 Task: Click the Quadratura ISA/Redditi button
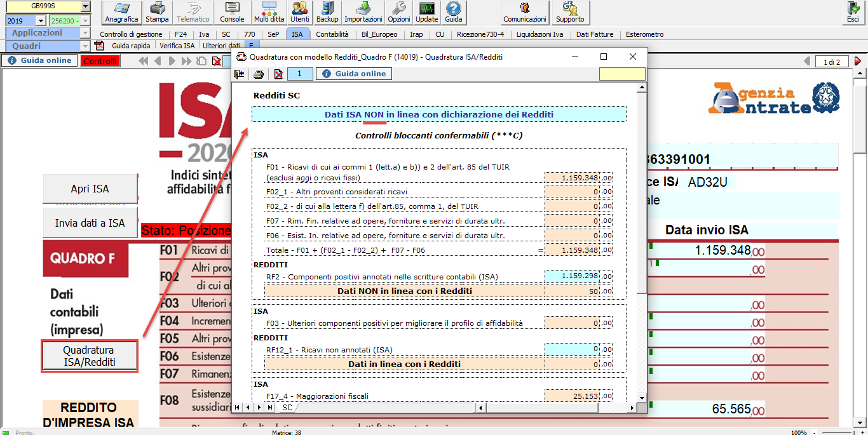click(x=89, y=356)
